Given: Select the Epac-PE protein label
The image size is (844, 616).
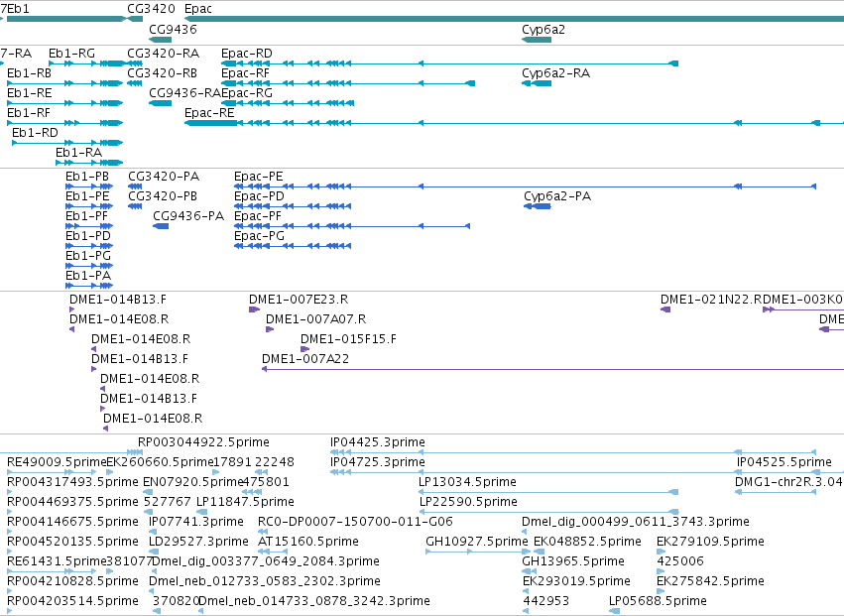Looking at the screenshot, I should click(x=259, y=177).
